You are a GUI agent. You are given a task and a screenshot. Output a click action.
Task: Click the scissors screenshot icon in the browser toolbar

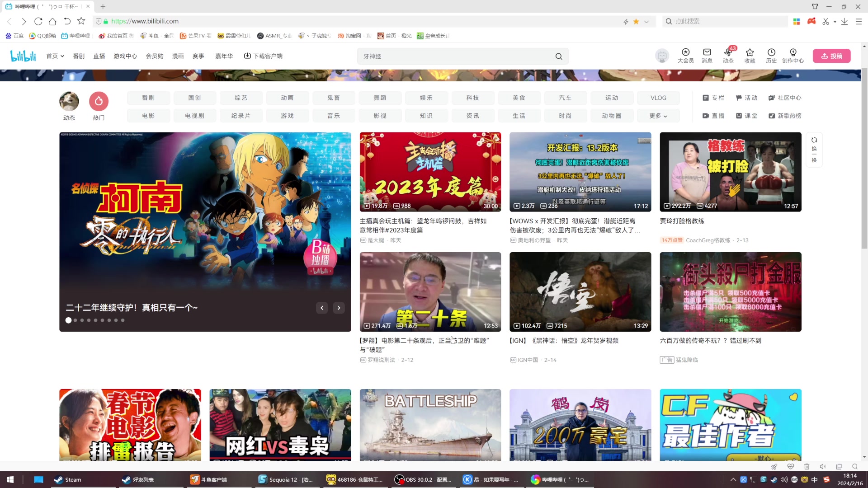click(826, 21)
